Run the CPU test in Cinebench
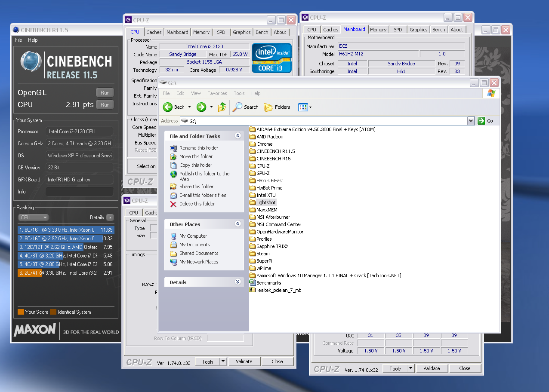The width and height of the screenshot is (549, 392). pyautogui.click(x=105, y=105)
